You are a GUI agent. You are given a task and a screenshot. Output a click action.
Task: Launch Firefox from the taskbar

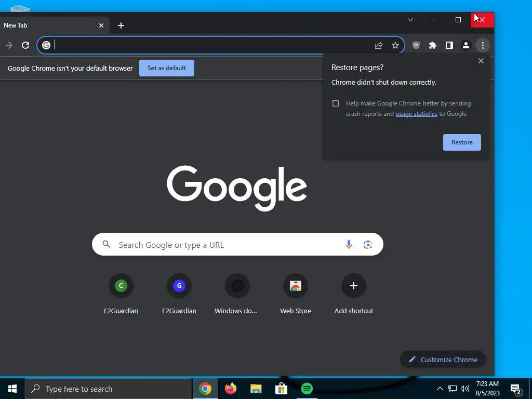(x=230, y=389)
